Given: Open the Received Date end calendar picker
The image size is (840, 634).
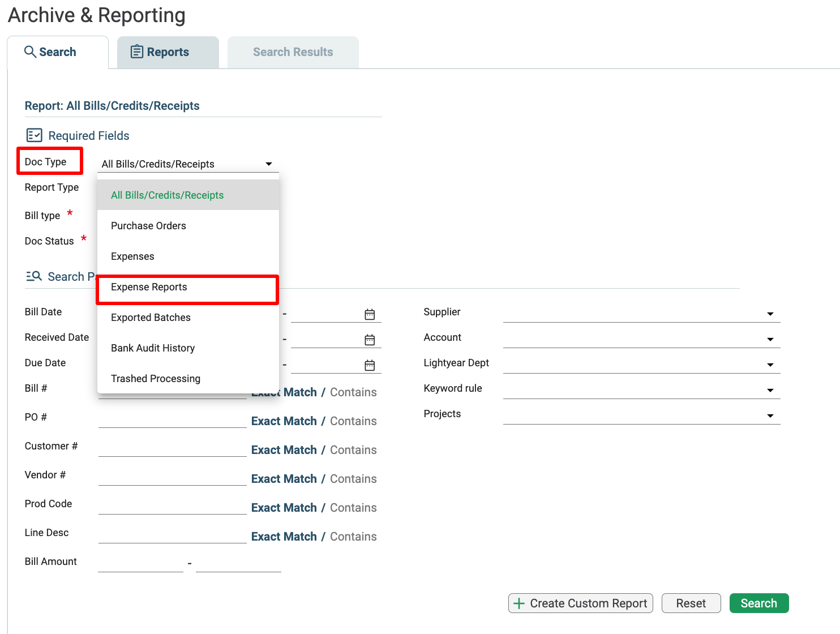Looking at the screenshot, I should (x=370, y=340).
